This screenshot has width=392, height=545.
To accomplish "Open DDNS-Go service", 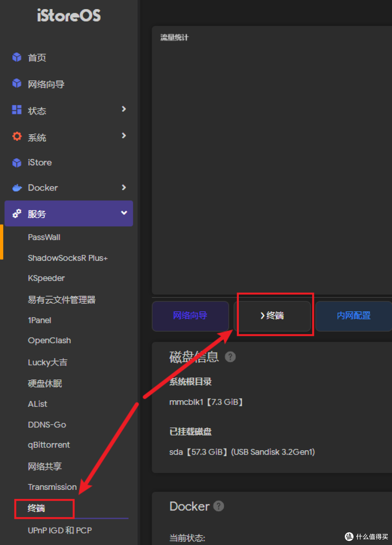I will coord(47,425).
